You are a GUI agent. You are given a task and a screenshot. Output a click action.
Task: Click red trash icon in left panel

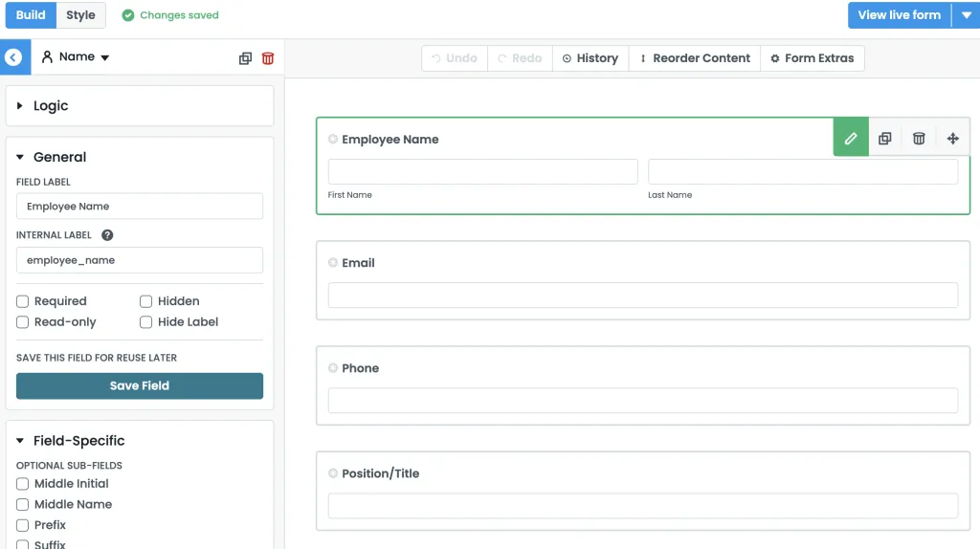[x=268, y=58]
